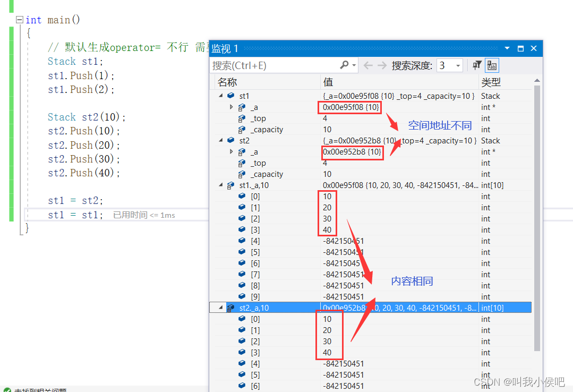
Task: Collapse the st1 node in the watch list
Action: pos(221,96)
